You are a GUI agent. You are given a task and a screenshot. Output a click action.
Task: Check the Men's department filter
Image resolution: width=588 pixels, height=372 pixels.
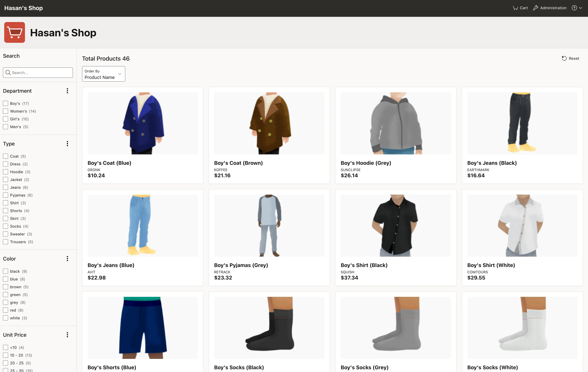[6, 127]
